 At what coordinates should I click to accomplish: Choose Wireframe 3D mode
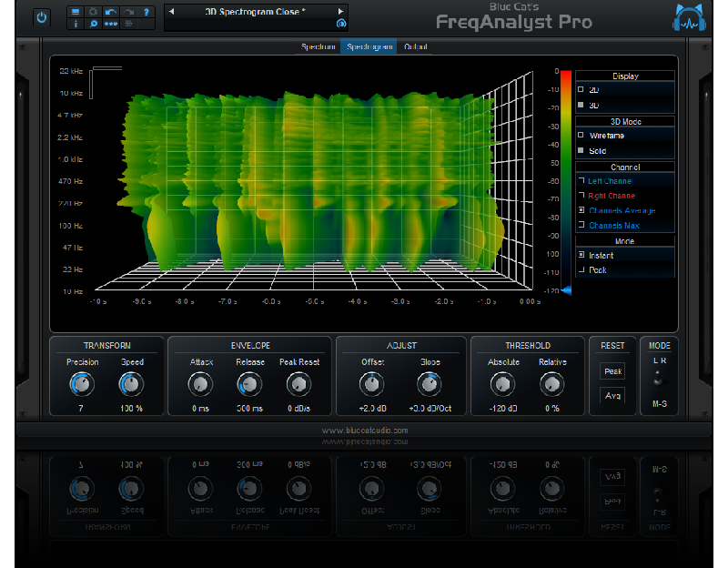coord(581,135)
